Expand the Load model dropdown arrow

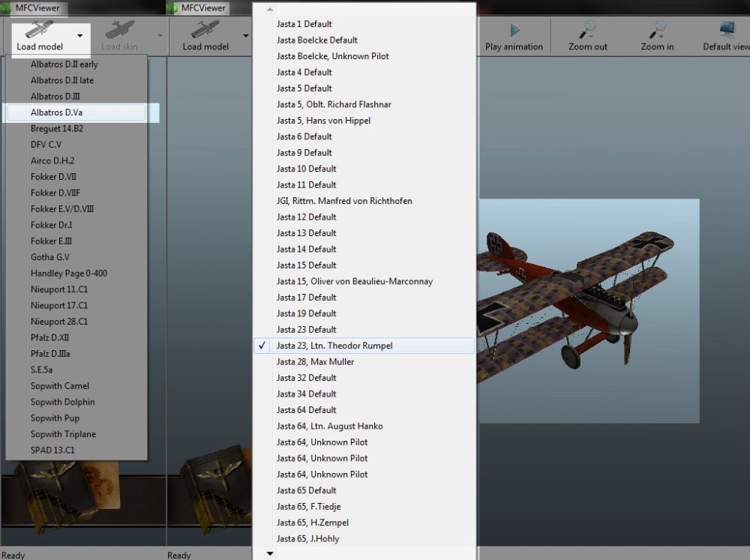point(79,35)
